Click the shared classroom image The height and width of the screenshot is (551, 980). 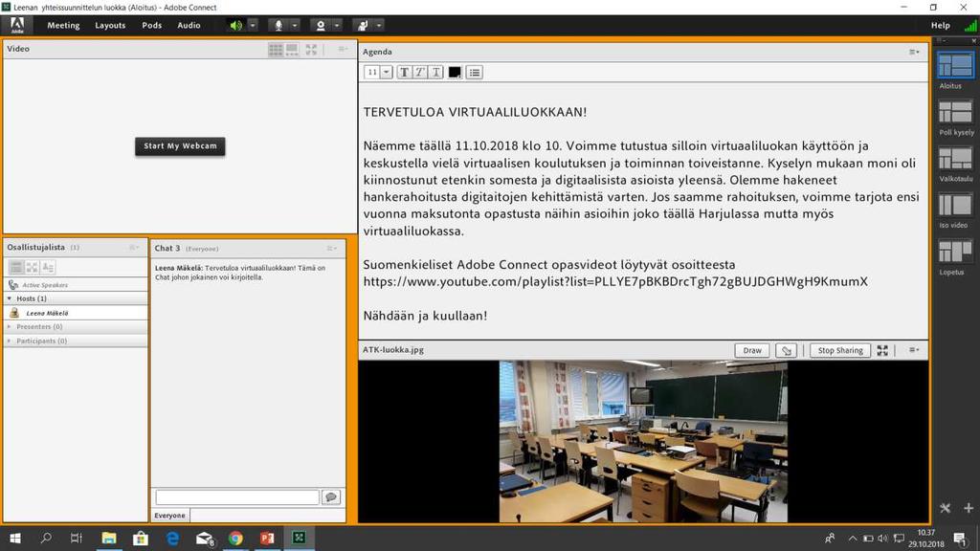pos(643,441)
